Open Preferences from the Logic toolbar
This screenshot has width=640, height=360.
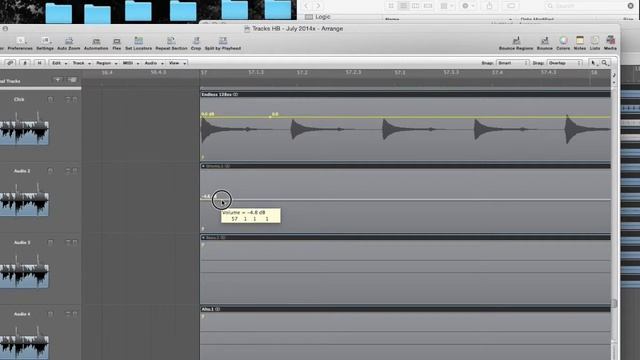[x=20, y=43]
